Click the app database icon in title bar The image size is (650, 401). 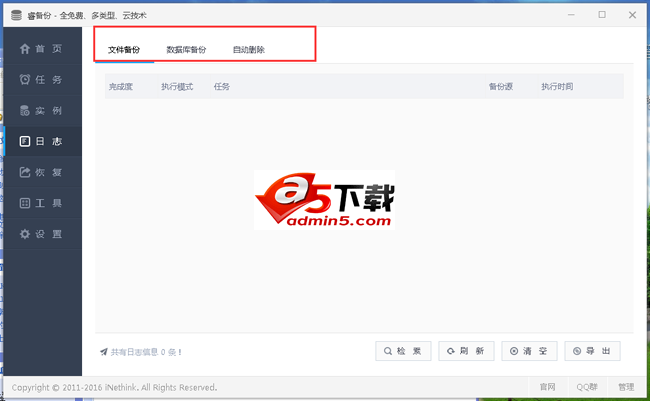(16, 15)
